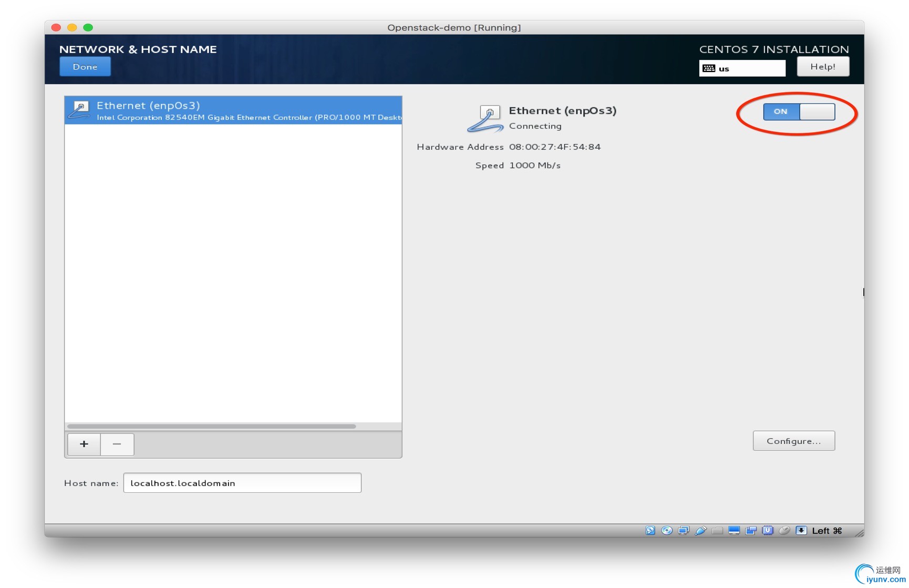Click the mouse integration status icon
Screen dimensions: 909x588
pyautogui.click(x=784, y=531)
